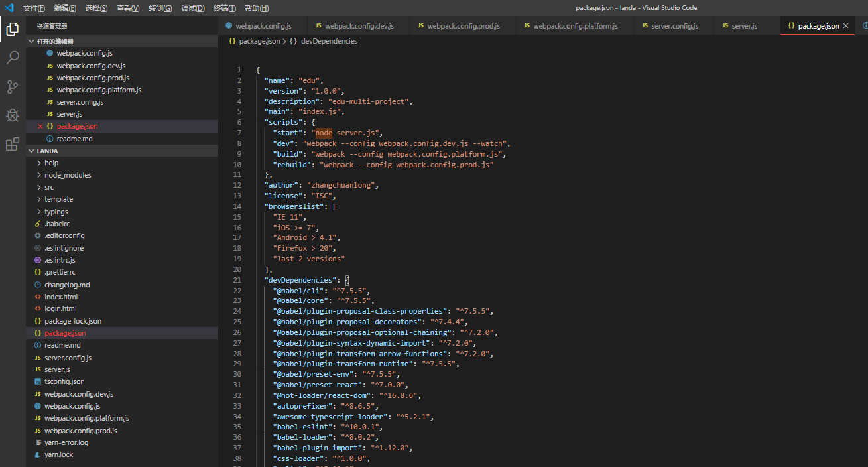
Task: Click the JS icon on the server.js tab
Action: pos(725,26)
